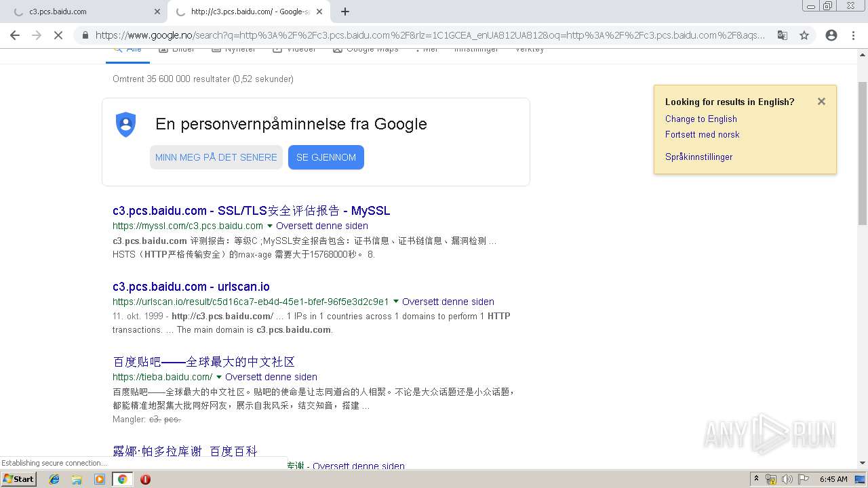Click the myssl.com green result URL
The width and height of the screenshot is (868, 488).
point(188,226)
